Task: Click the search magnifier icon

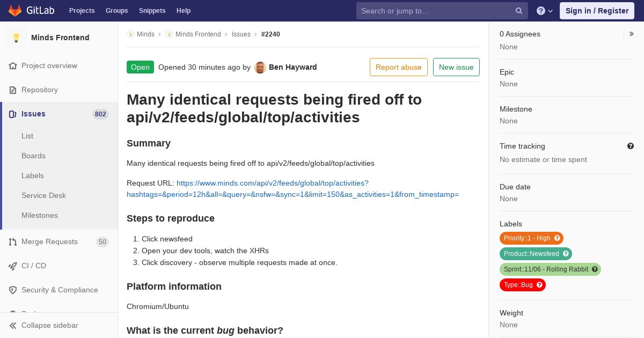Action: 519,11
